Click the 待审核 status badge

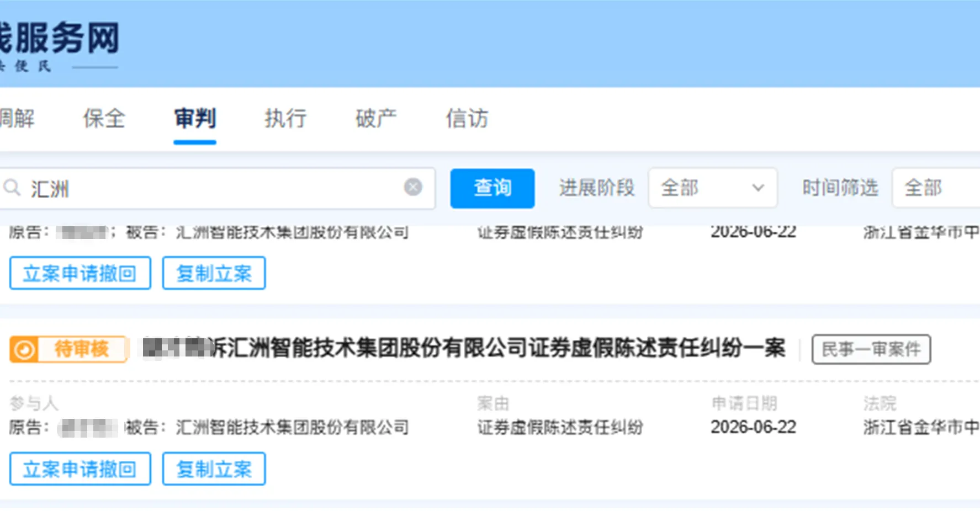pyautogui.click(x=69, y=349)
